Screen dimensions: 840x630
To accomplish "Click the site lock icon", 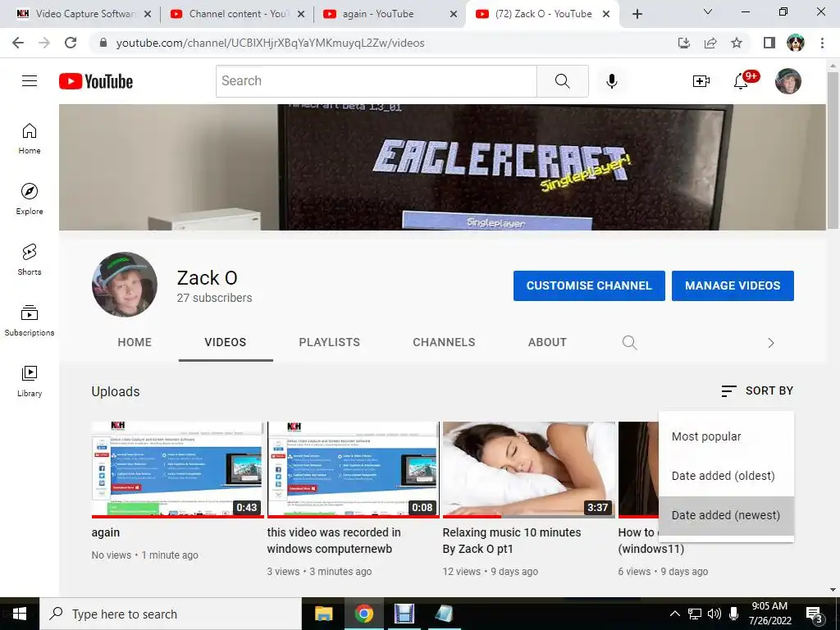I will [x=103, y=43].
